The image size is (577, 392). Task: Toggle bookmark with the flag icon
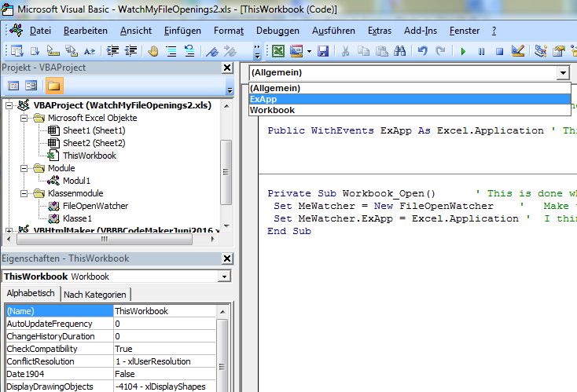click(212, 51)
